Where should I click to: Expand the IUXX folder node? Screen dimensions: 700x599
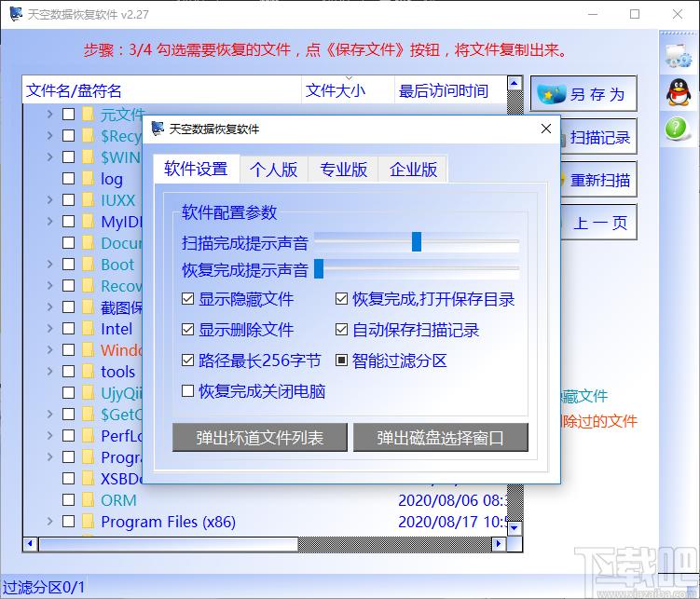pyautogui.click(x=49, y=199)
